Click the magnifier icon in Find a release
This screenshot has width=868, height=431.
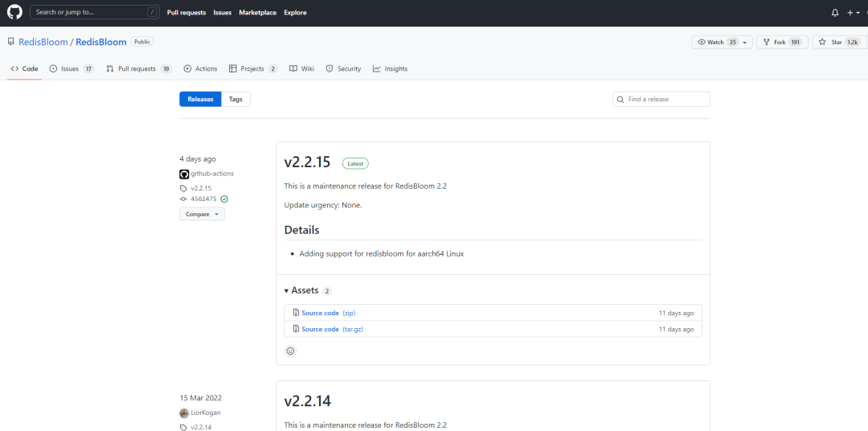[620, 99]
